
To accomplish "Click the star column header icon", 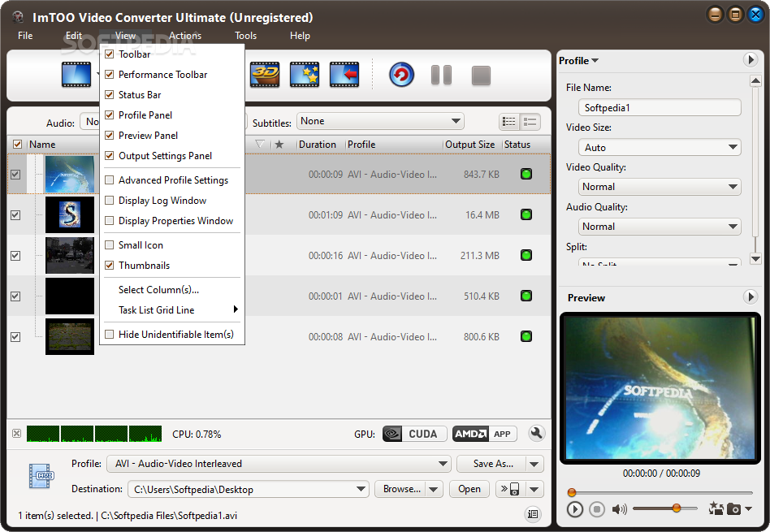I will tap(279, 144).
